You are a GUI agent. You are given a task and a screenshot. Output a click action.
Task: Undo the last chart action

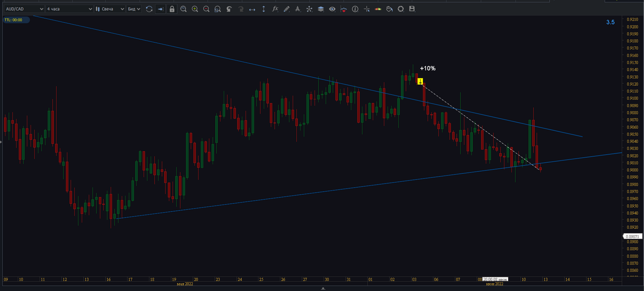tap(229, 9)
